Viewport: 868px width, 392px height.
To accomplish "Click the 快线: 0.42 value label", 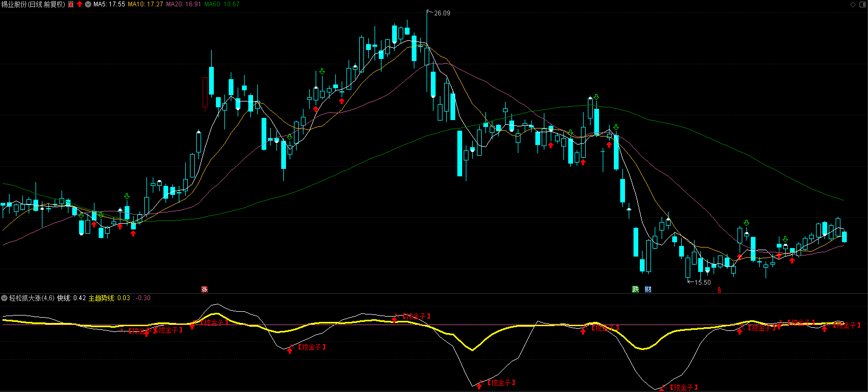I will click(x=72, y=298).
